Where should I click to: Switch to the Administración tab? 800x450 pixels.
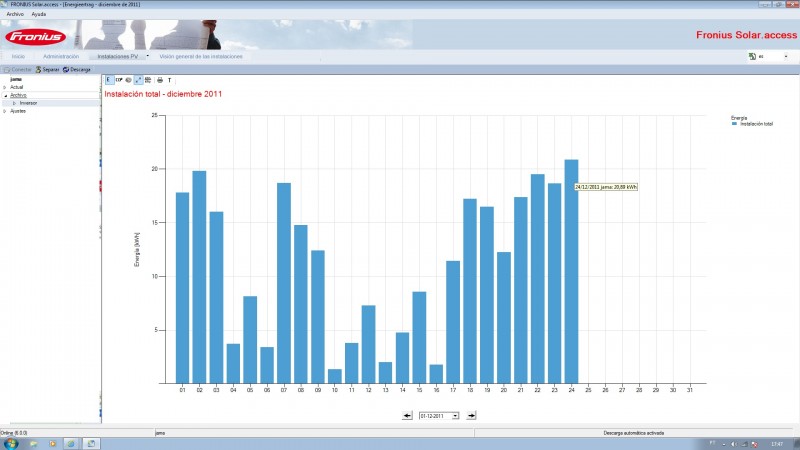pyautogui.click(x=61, y=56)
